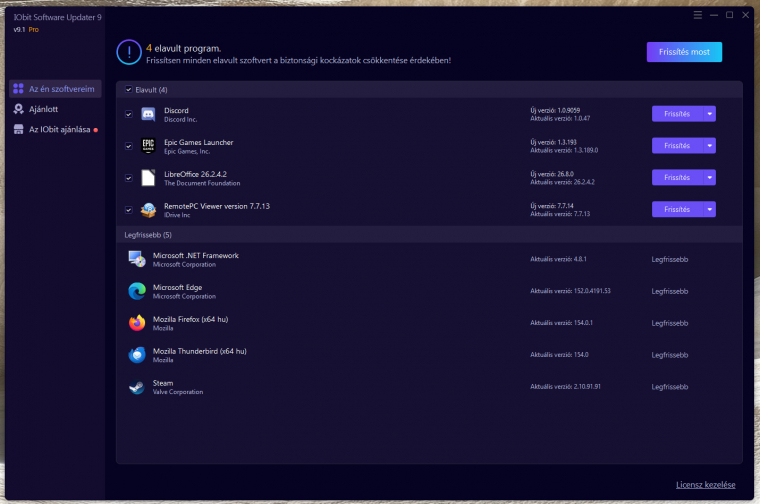760x504 pixels.
Task: Click the LibreOffice document icon
Action: pos(148,178)
